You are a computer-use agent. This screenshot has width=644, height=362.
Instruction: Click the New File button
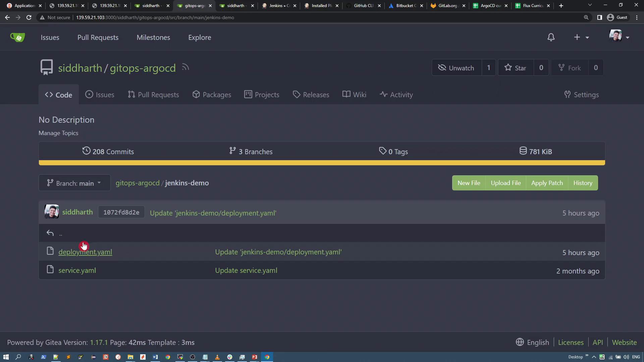(469, 183)
